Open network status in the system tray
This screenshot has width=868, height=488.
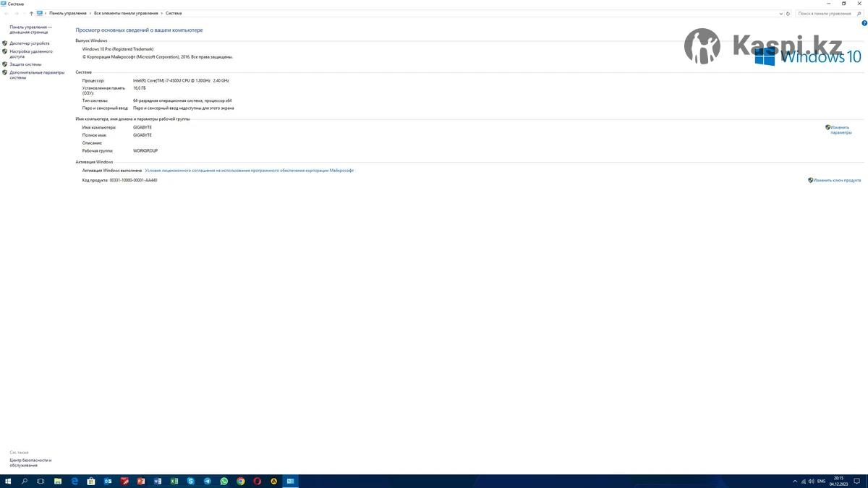point(803,481)
